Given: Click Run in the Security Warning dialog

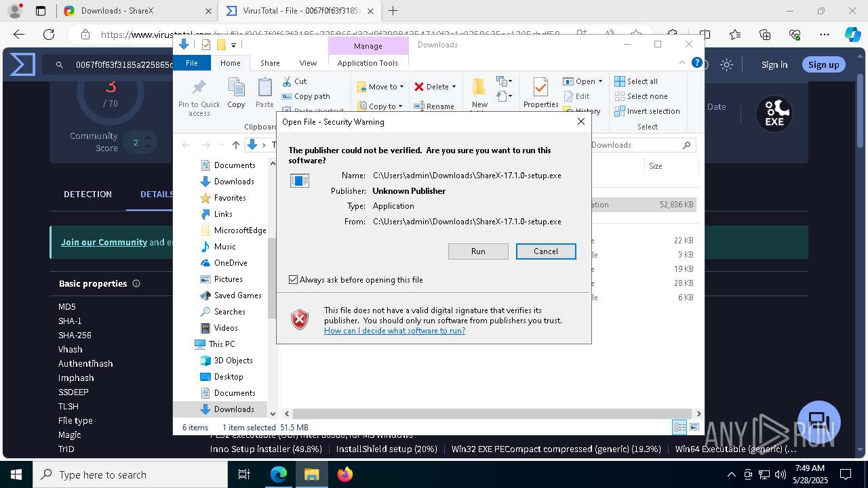Looking at the screenshot, I should tap(478, 251).
